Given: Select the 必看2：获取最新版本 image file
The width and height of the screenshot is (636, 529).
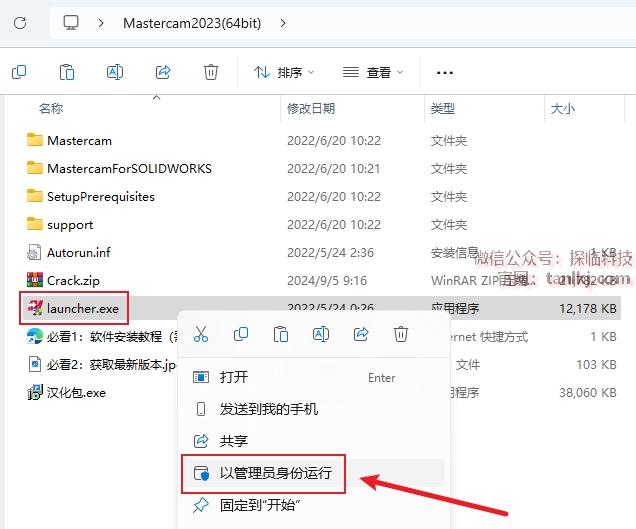Looking at the screenshot, I should pos(111,365).
